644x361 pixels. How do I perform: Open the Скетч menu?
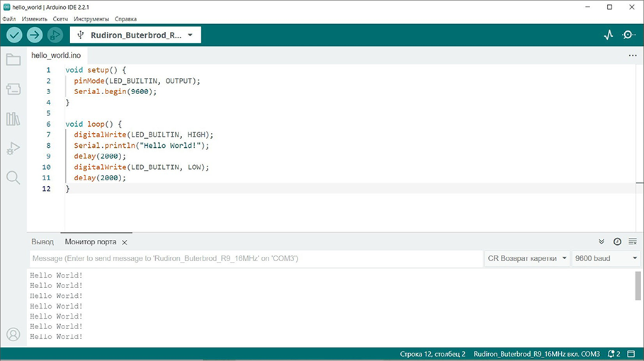[60, 19]
